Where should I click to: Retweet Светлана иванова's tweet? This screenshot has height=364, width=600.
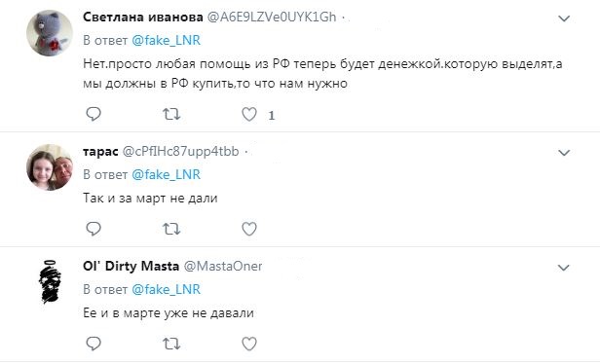(171, 114)
